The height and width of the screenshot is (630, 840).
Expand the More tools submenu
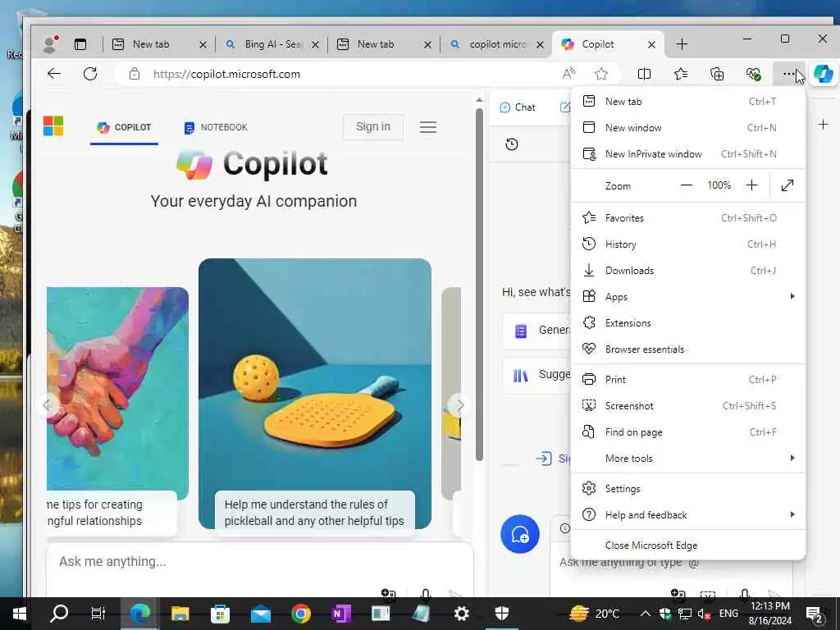pos(688,458)
